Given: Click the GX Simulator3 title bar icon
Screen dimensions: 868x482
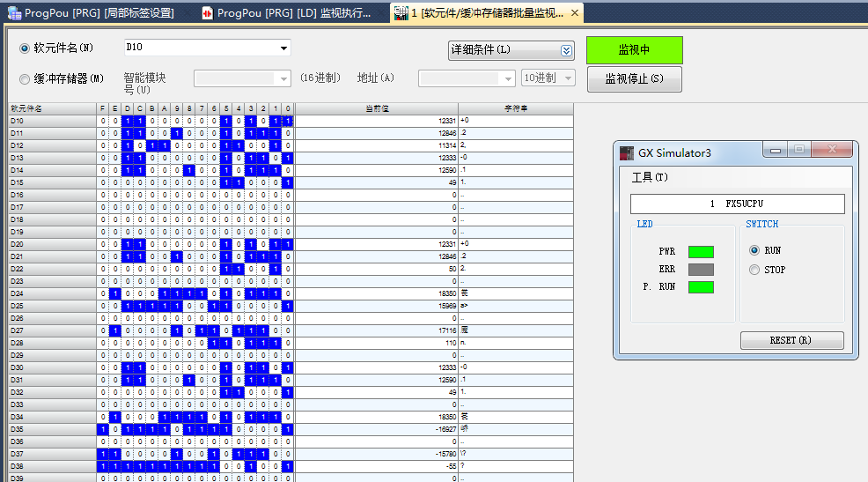Looking at the screenshot, I should pyautogui.click(x=626, y=152).
